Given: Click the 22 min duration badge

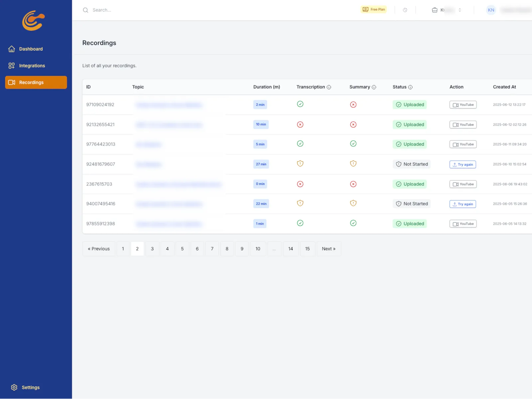Looking at the screenshot, I should [261, 204].
